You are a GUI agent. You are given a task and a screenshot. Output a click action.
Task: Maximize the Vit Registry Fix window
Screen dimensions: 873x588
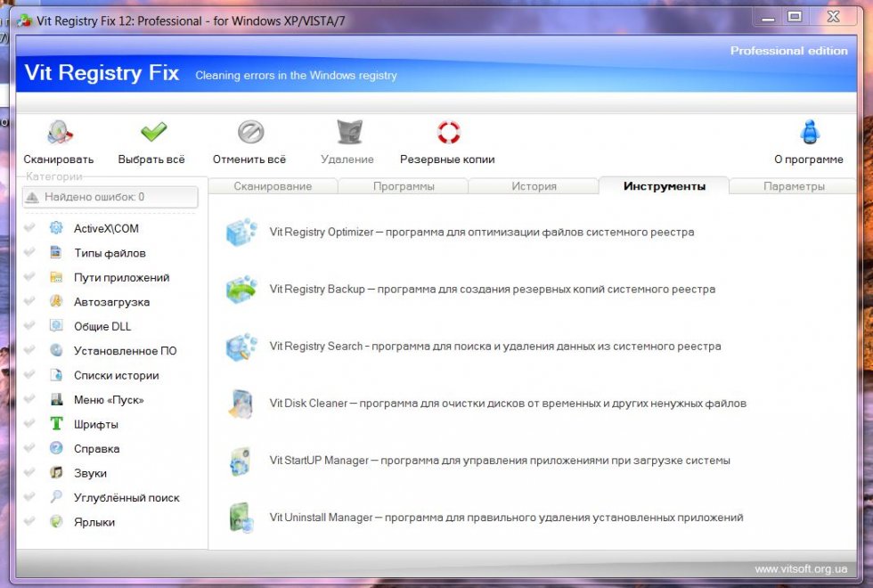coord(795,17)
